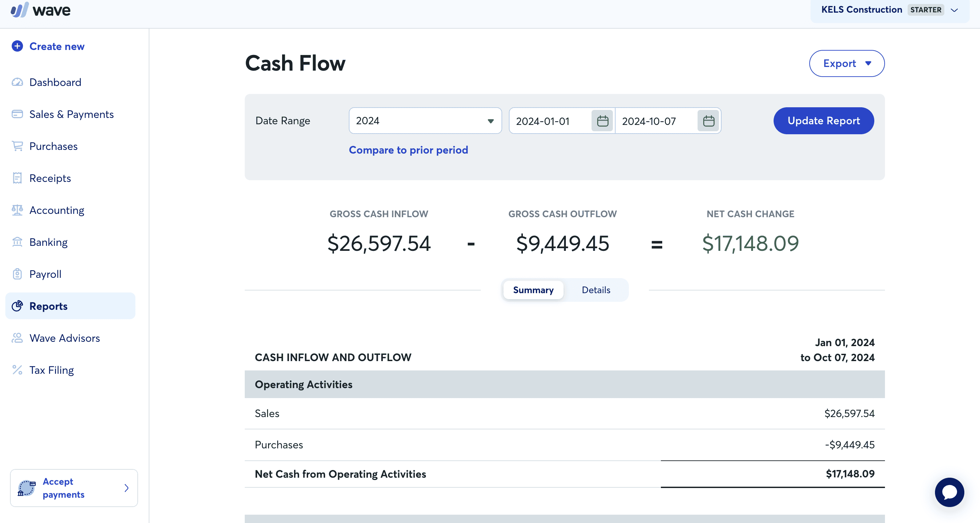Click the Wave logo
The width and height of the screenshot is (980, 523).
41,10
